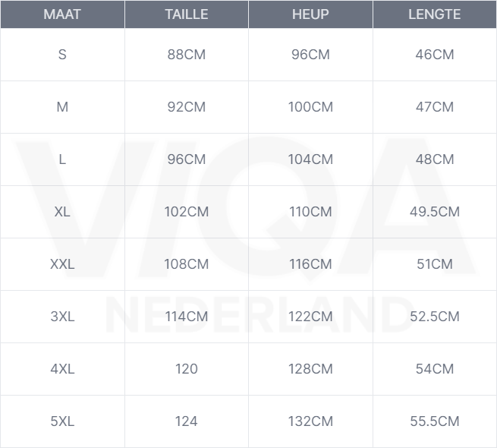Click the HEUP column header
This screenshot has height=448, width=497.
[x=310, y=14]
